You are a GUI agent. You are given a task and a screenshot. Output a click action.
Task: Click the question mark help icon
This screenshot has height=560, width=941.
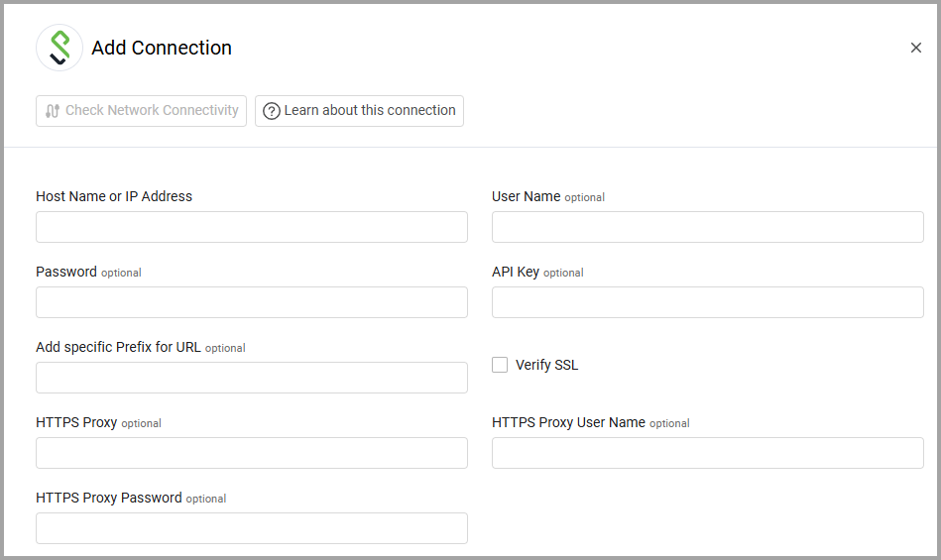tap(271, 111)
